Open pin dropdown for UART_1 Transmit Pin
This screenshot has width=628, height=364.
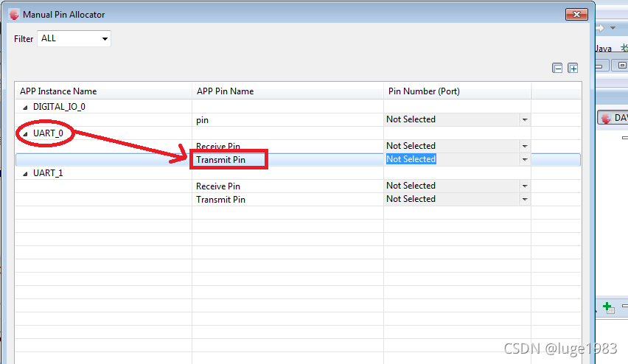525,199
